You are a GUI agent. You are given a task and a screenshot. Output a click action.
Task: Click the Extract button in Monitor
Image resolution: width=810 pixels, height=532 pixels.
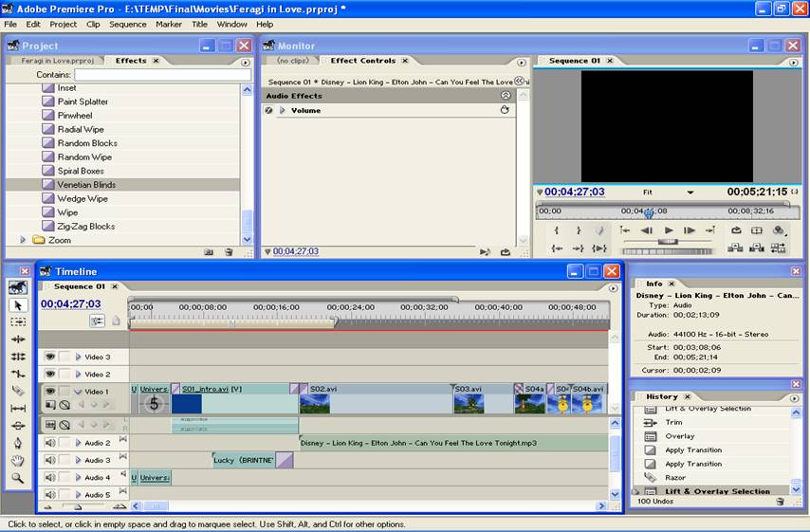click(x=757, y=248)
